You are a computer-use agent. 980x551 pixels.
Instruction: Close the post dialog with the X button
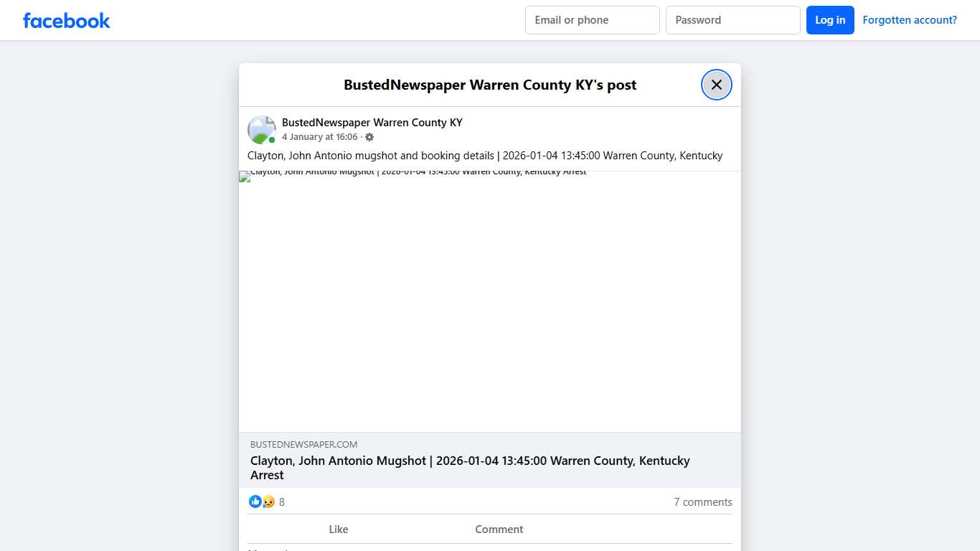(716, 85)
